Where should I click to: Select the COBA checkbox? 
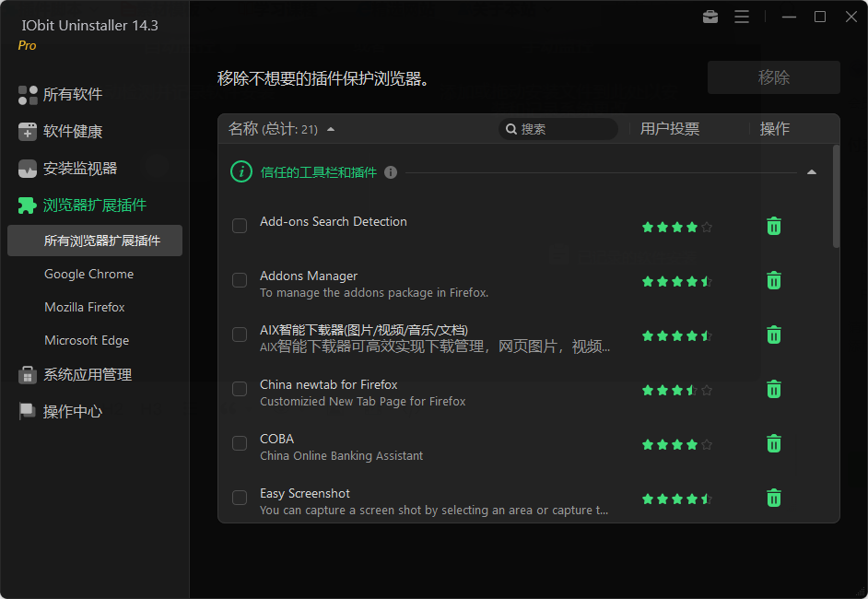tap(240, 443)
